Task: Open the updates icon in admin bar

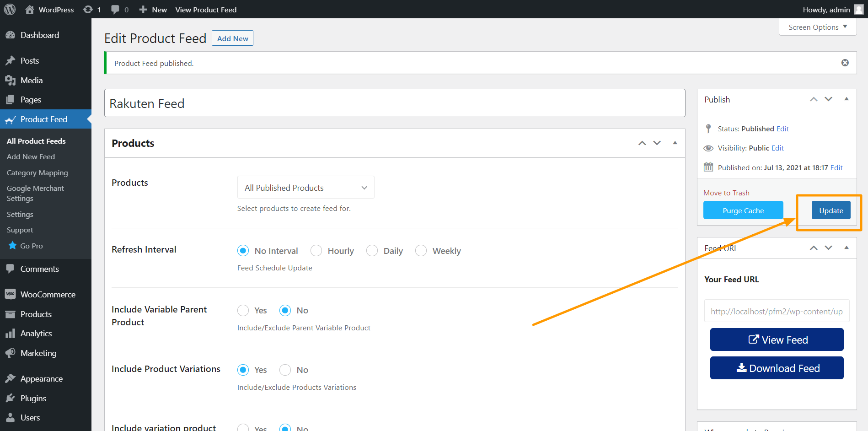Action: click(88, 10)
